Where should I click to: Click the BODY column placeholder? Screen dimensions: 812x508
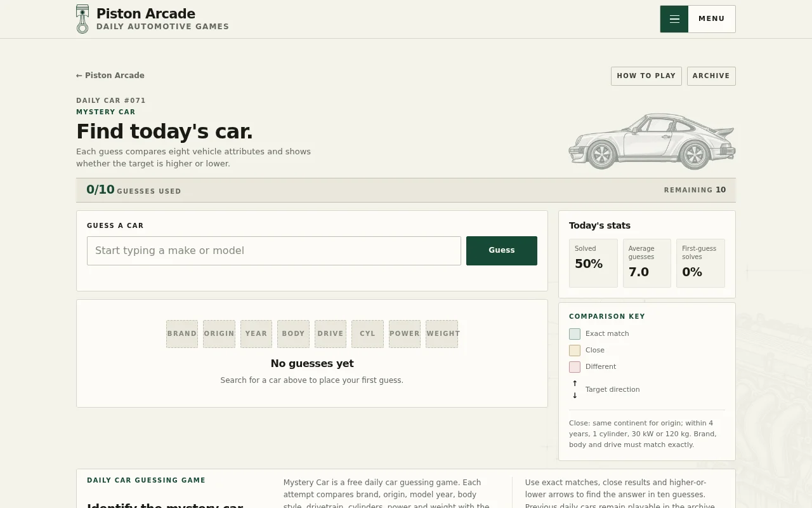[294, 334]
